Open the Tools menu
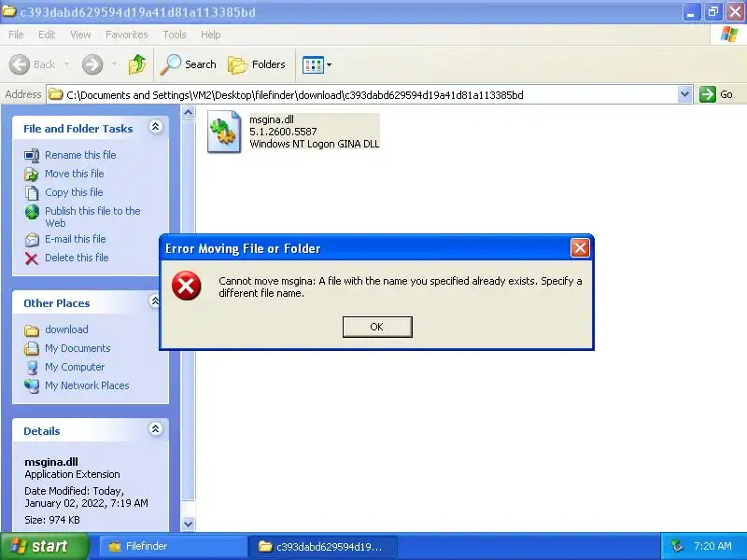The height and width of the screenshot is (560, 747). tap(175, 35)
